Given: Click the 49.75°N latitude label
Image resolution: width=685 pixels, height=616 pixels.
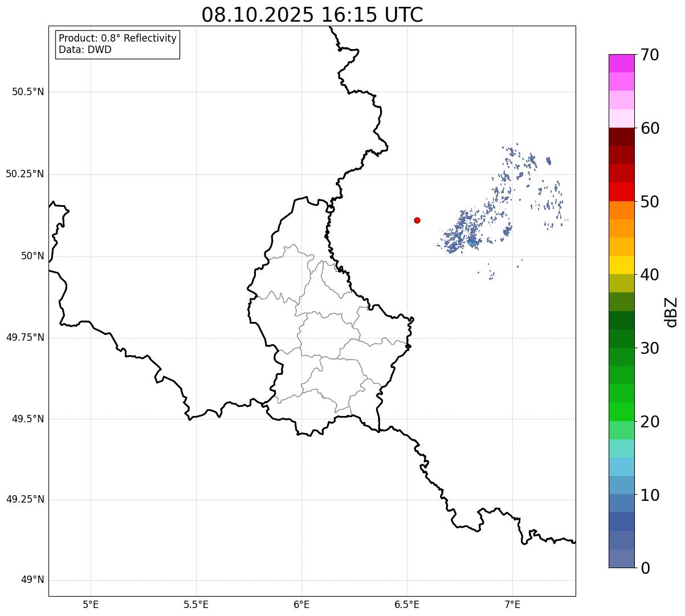Looking at the screenshot, I should tap(25, 337).
